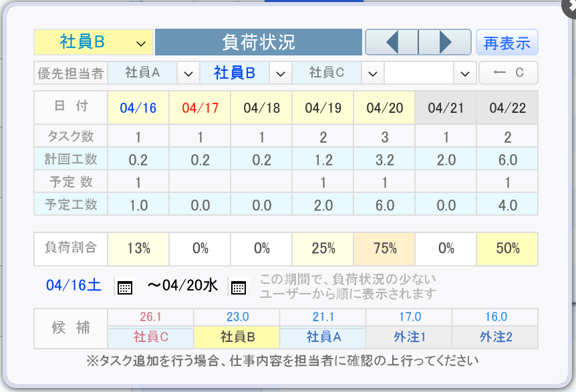Click the 50% load ratio cell
Viewport: 576px width, 392px height.
[507, 248]
